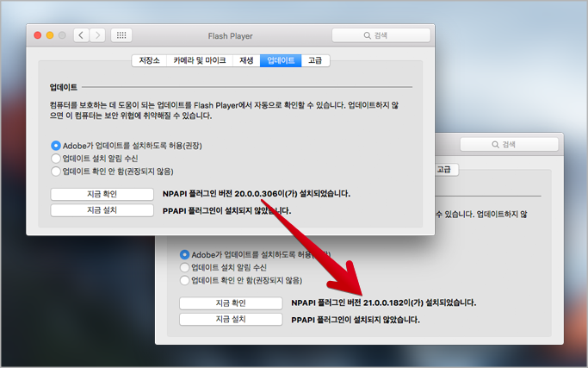The image size is (588, 368).
Task: Select the 업데이트 tab in front window
Action: click(281, 60)
